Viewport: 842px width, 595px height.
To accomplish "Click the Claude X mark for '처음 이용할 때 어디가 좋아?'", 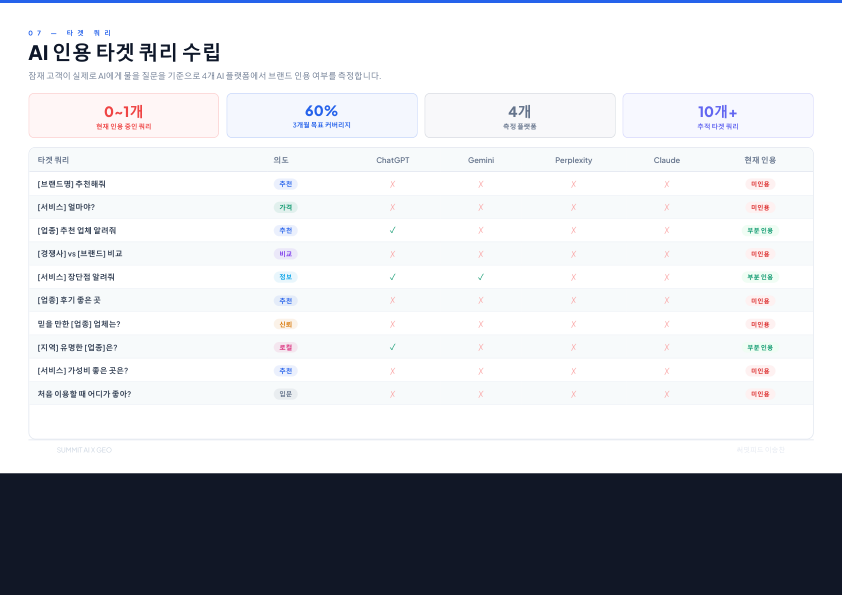I will (667, 394).
